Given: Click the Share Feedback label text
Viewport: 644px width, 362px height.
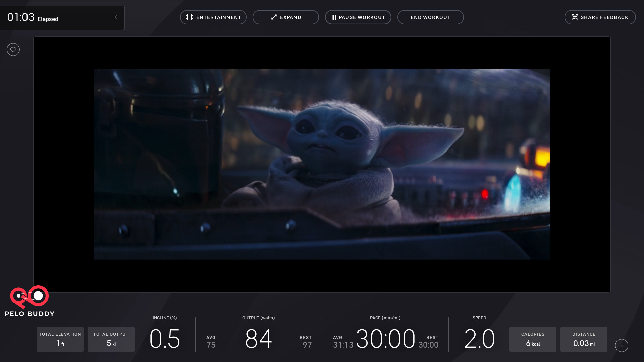Looking at the screenshot, I should point(604,17).
